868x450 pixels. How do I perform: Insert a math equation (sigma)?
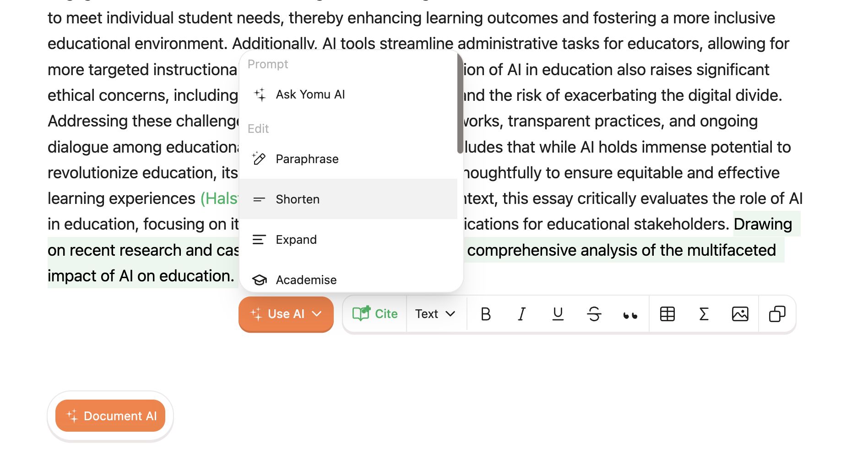pos(704,314)
